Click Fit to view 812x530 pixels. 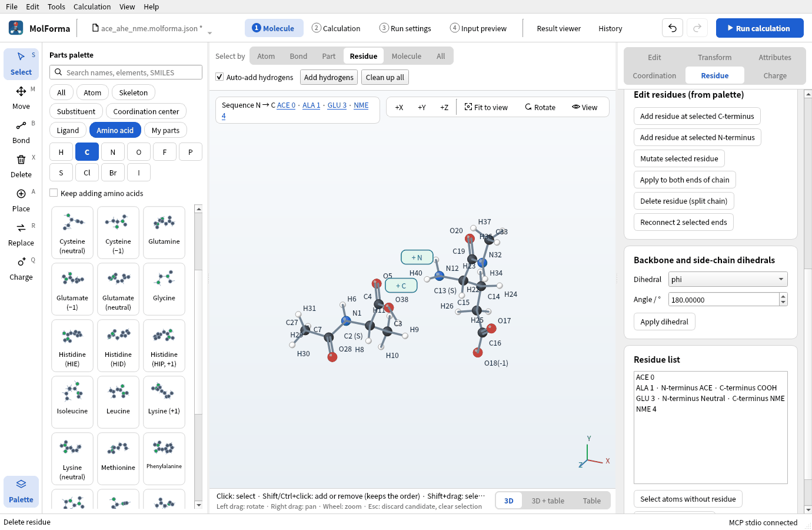[x=486, y=107]
